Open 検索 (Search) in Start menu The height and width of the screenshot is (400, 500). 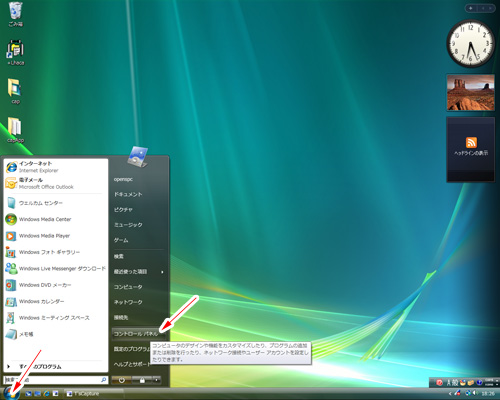pyautogui.click(x=138, y=256)
